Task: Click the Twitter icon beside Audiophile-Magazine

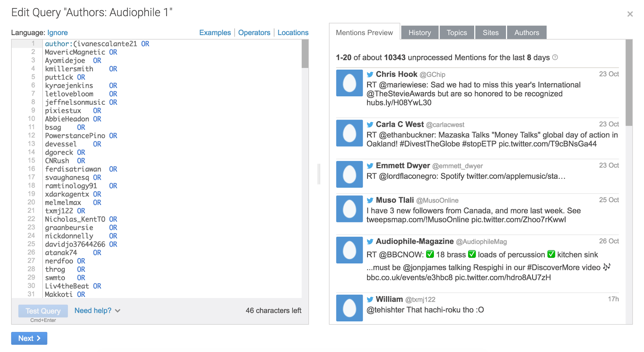Action: click(370, 242)
